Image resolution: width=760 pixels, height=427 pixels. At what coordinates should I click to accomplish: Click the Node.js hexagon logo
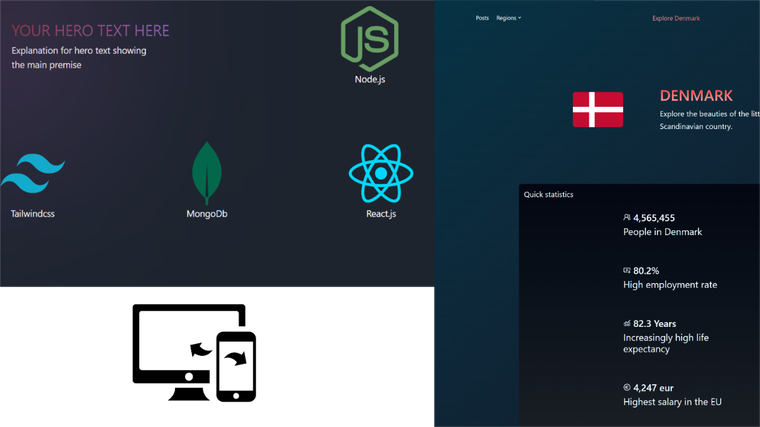click(x=369, y=39)
